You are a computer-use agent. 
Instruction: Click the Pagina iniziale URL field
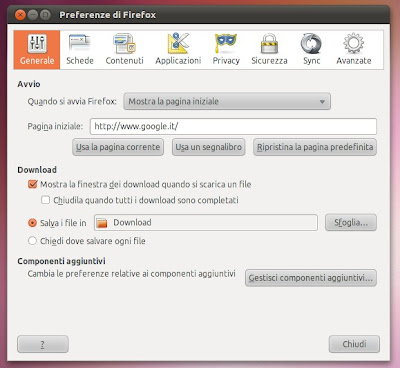[233, 126]
